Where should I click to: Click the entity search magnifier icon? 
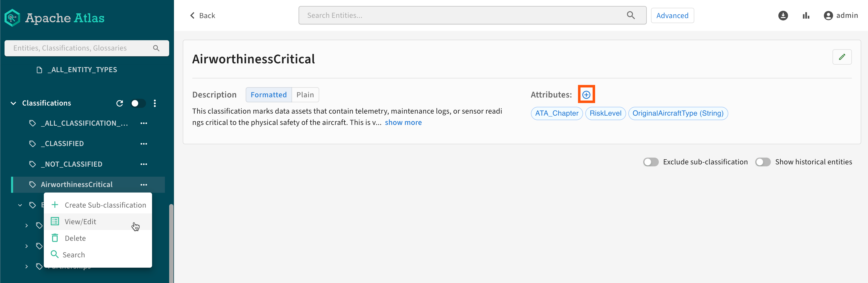click(630, 16)
